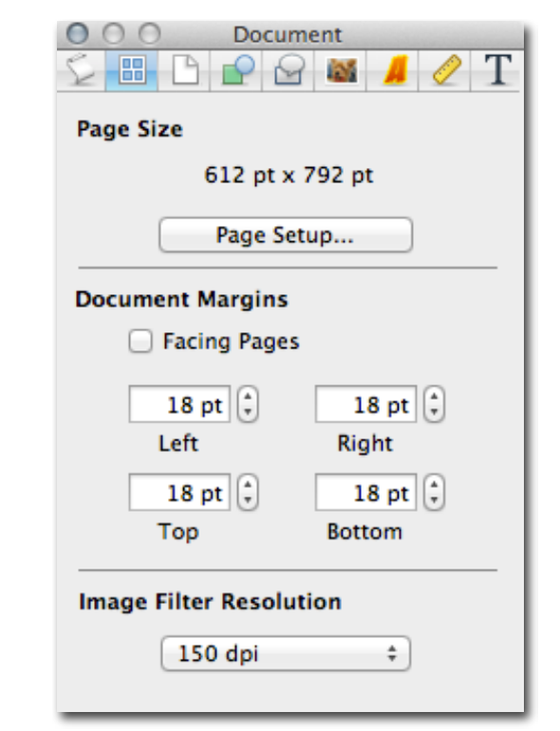This screenshot has width=560, height=731.
Task: Enable the Facing Pages checkbox
Action: point(140,341)
